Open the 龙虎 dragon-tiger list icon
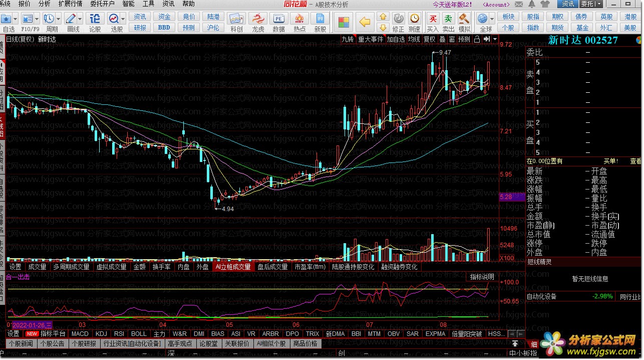Viewport: 644px width, 360px height. [x=258, y=20]
